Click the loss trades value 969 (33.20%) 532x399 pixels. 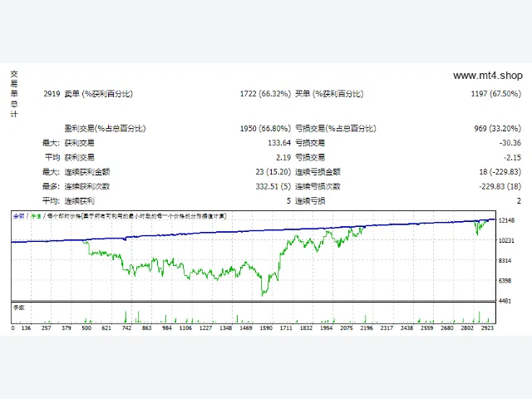click(x=497, y=128)
